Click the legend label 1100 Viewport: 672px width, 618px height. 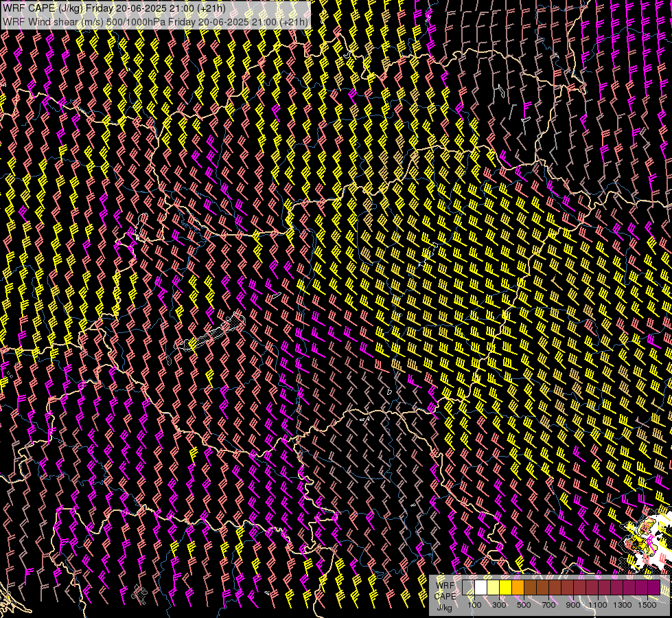pyautogui.click(x=598, y=605)
